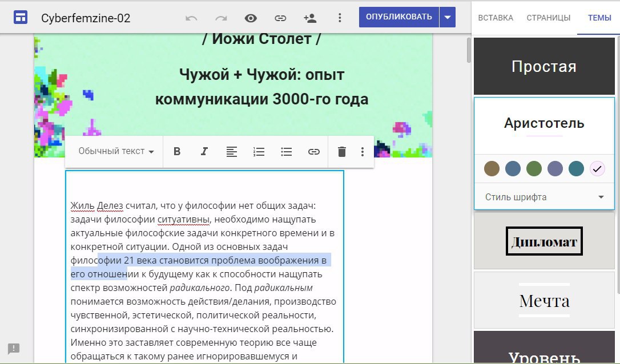The image size is (620, 364).
Task: Insert a link into selected text
Action: (314, 151)
